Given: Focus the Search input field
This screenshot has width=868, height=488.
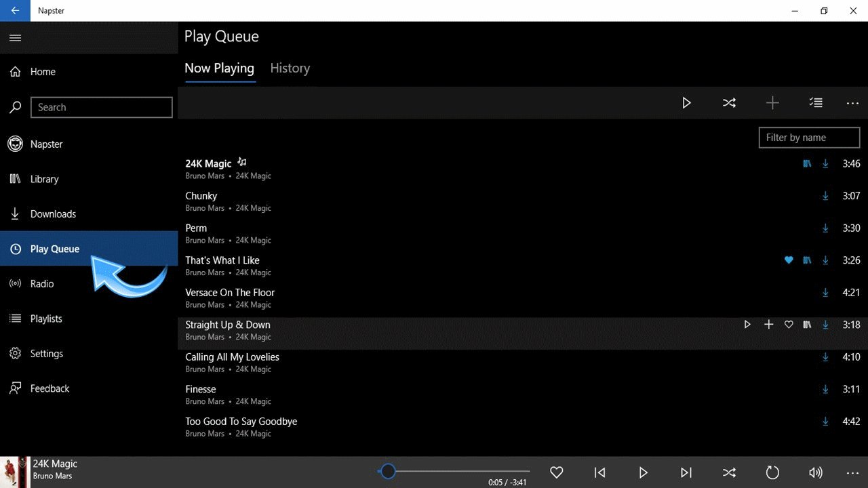Looking at the screenshot, I should [x=102, y=107].
